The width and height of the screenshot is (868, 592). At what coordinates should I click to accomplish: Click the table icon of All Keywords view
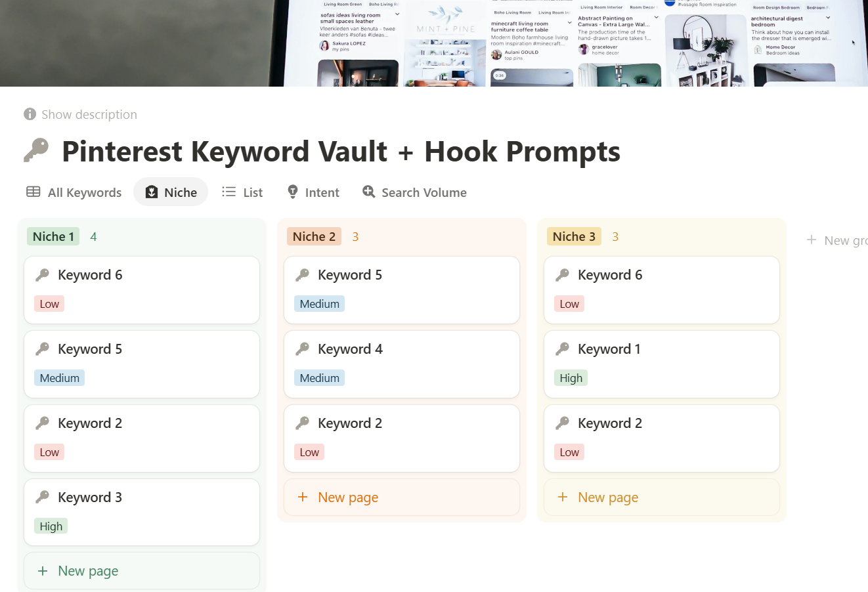point(33,192)
